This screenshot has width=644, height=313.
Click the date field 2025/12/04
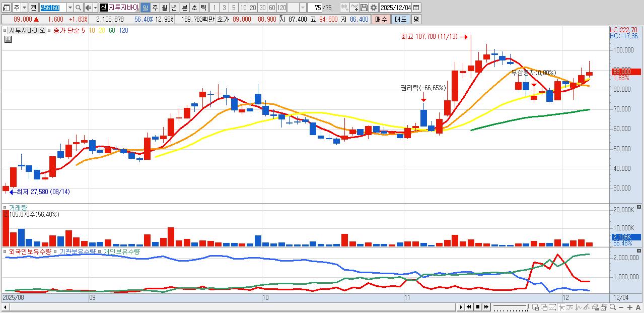click(395, 8)
